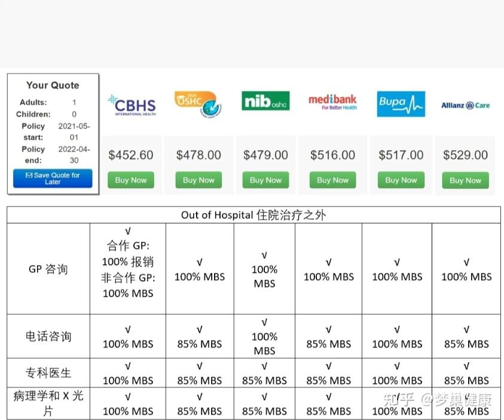Image resolution: width=504 pixels, height=420 pixels.
Task: Select the $478.00 price
Action: pos(198,155)
